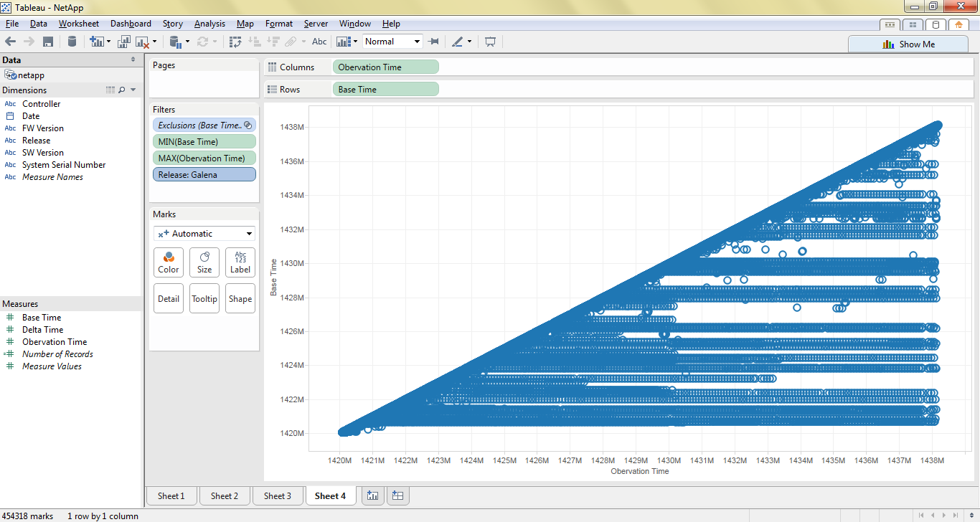The image size is (980, 522).
Task: Click the Detail marks card button
Action: [169, 298]
